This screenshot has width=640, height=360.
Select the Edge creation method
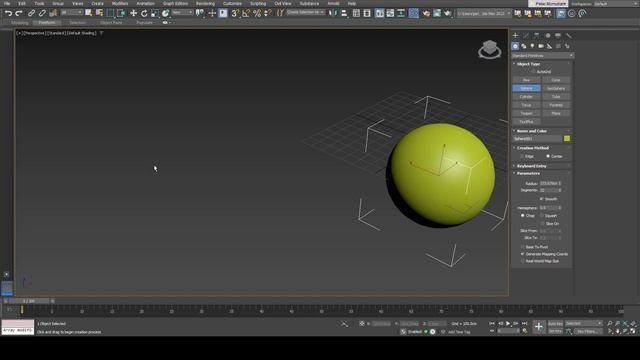(522, 156)
